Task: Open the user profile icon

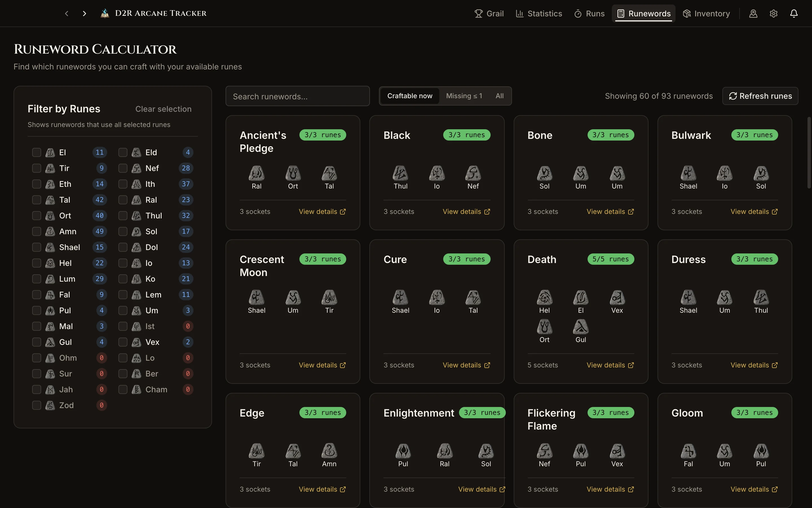Action: point(753,14)
